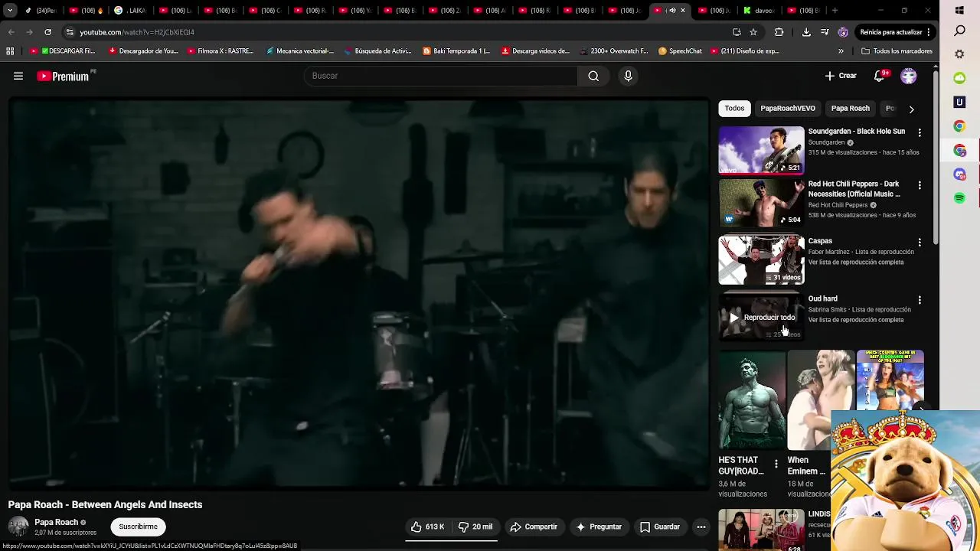Viewport: 980px width, 551px height.
Task: Open Windows search in the taskbar
Action: pyautogui.click(x=959, y=31)
